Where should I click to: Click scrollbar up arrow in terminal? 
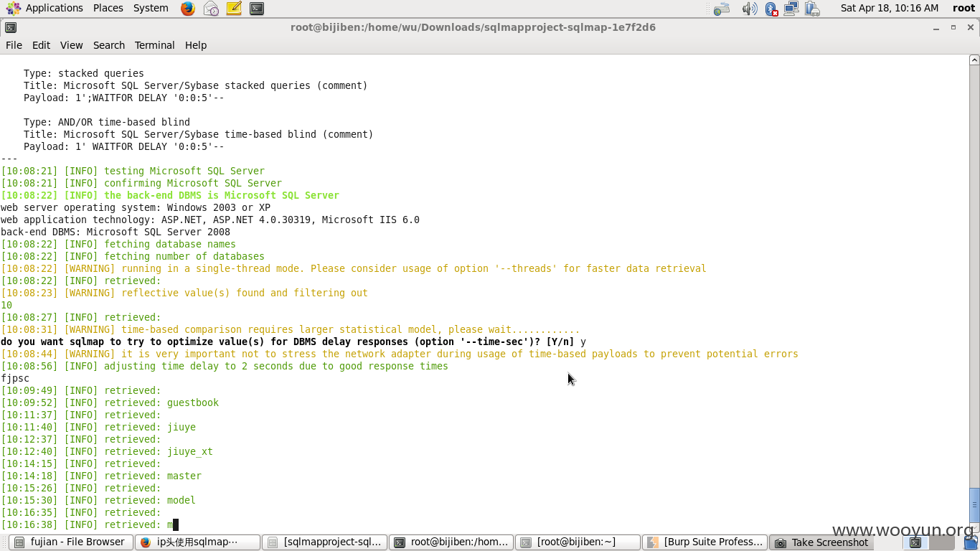point(974,60)
